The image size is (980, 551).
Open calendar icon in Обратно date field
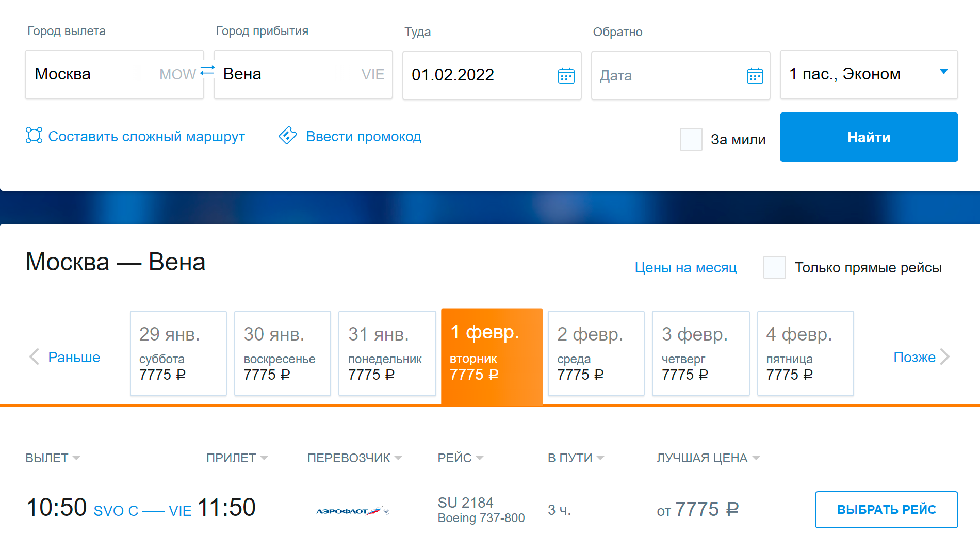(755, 75)
